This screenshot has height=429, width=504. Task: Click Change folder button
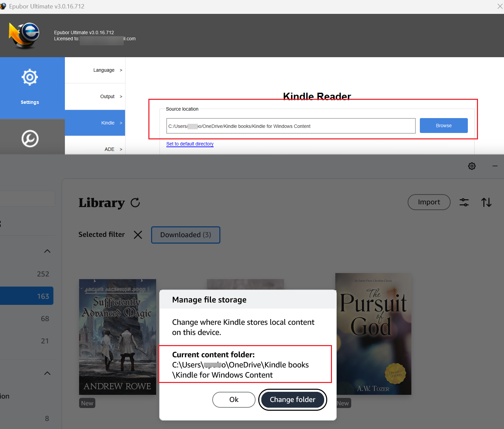tap(292, 400)
